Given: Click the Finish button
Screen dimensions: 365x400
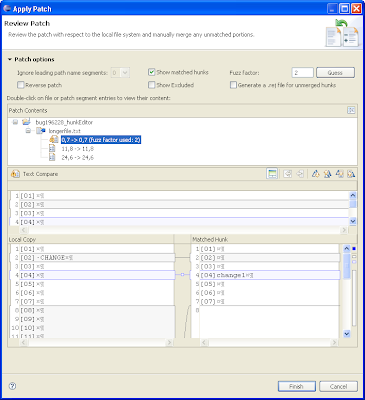Looking at the screenshot, I should (297, 386).
